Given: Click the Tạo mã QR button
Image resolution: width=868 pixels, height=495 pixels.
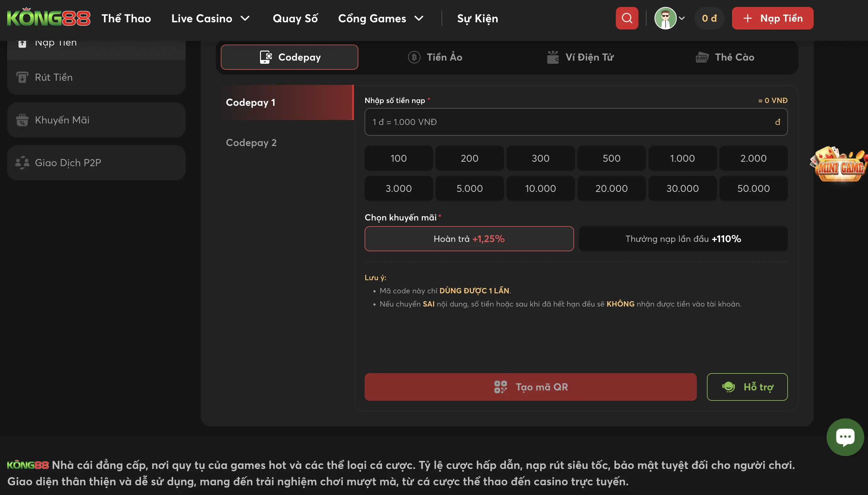Looking at the screenshot, I should [530, 387].
